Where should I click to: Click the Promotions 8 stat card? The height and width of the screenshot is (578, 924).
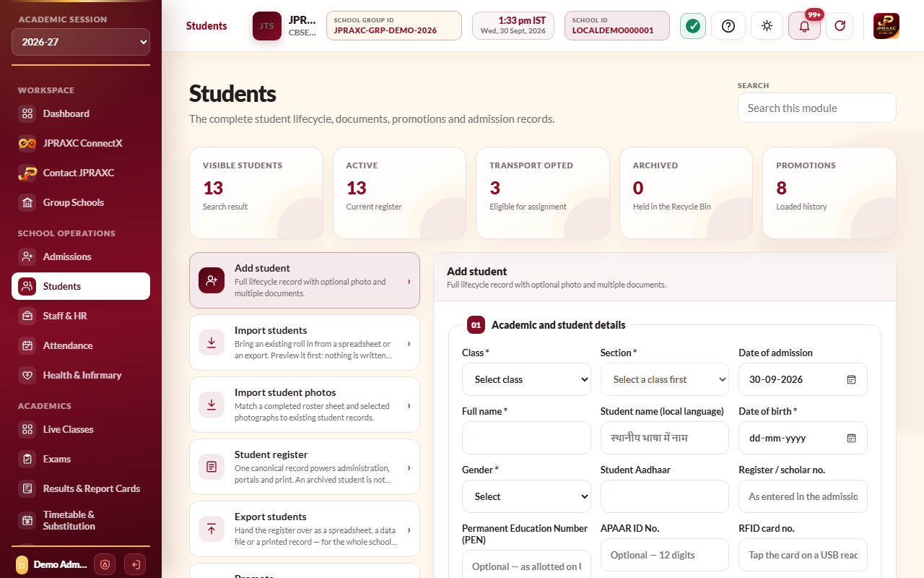point(829,193)
